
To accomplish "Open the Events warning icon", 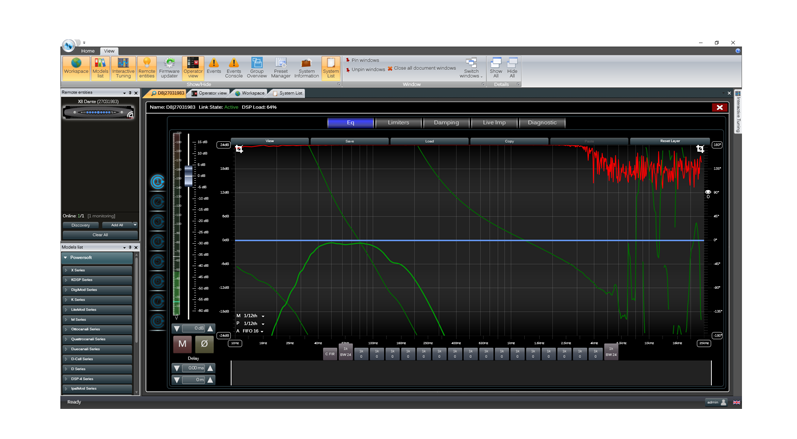I will (x=213, y=68).
